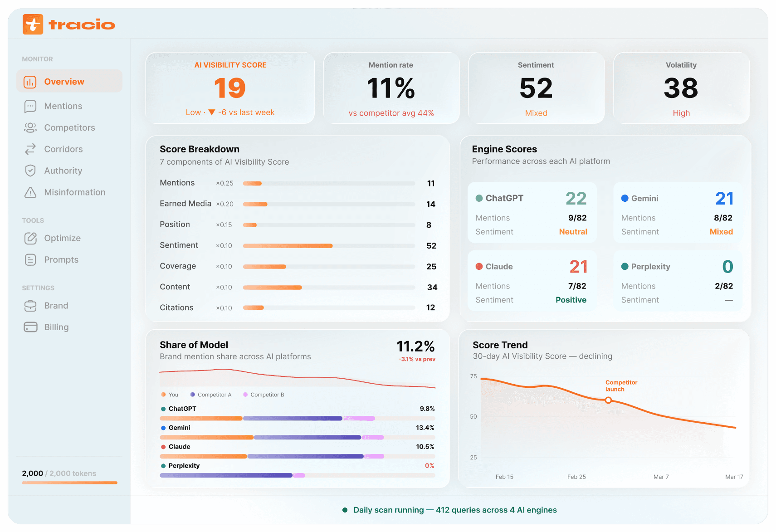Click the '2,000 / 2,000 tokens' text

(59, 473)
